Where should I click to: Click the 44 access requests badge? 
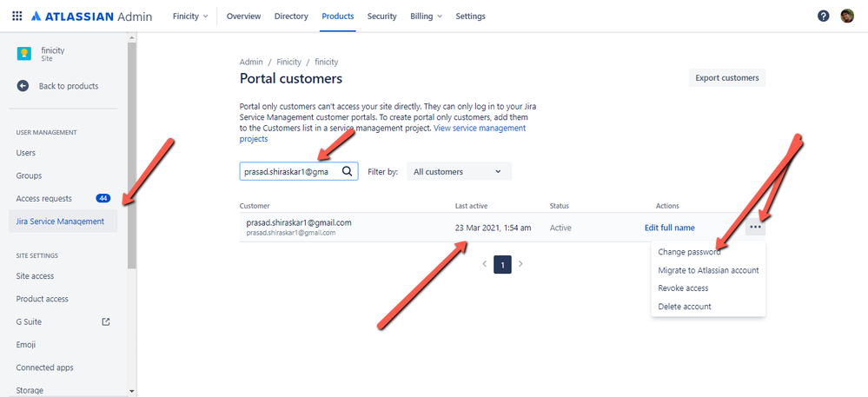[103, 198]
